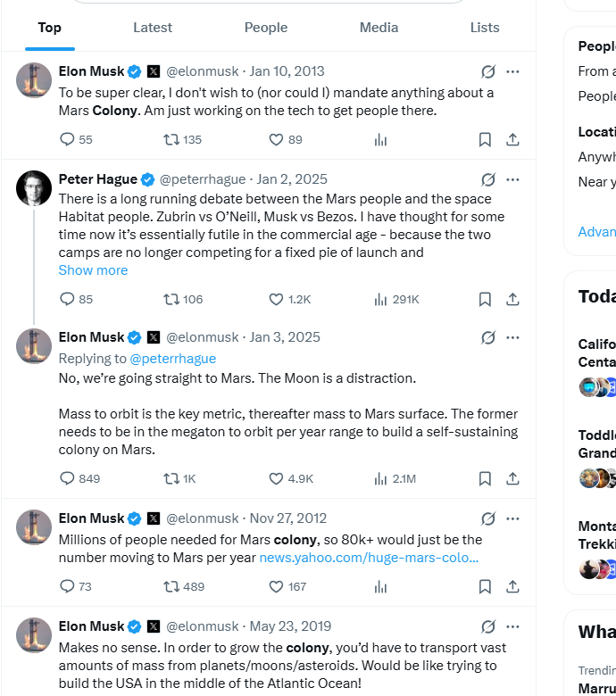Open Peter Hague's profile picture
Screen dimensions: 616x696
pyautogui.click(x=34, y=188)
